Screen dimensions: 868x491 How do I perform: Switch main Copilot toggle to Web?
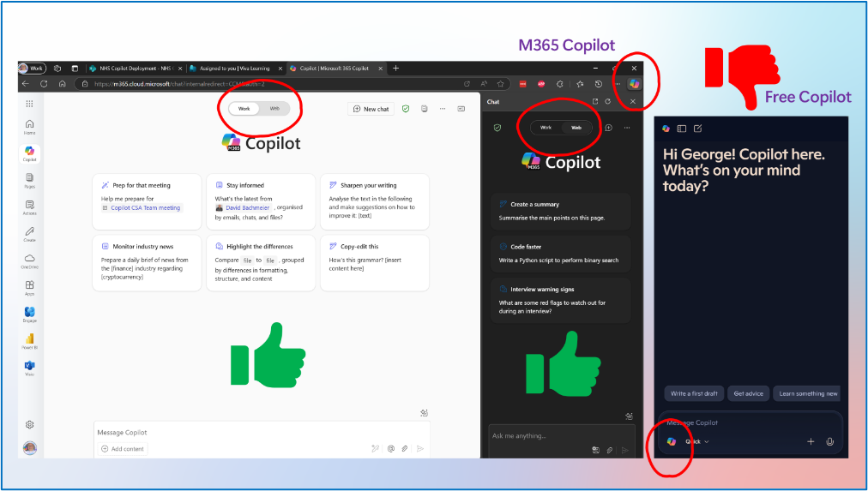click(x=274, y=109)
